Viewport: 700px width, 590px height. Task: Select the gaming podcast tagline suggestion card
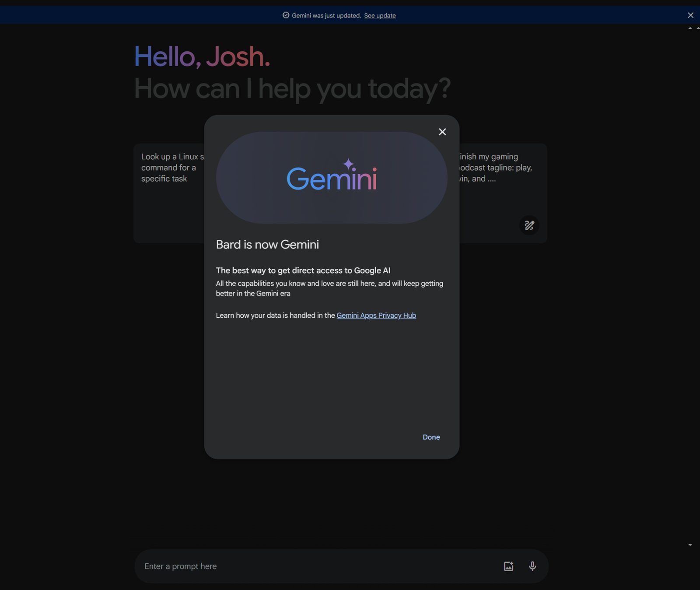(503, 193)
